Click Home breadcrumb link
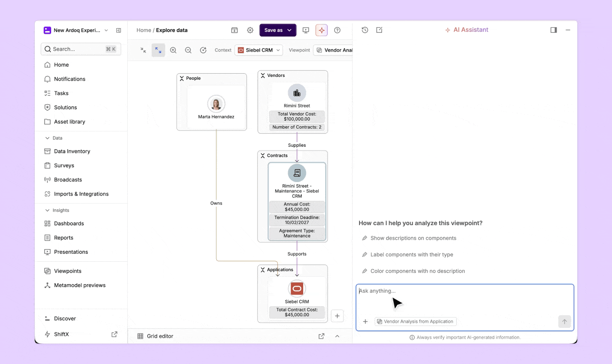This screenshot has height=364, width=612. point(144,30)
